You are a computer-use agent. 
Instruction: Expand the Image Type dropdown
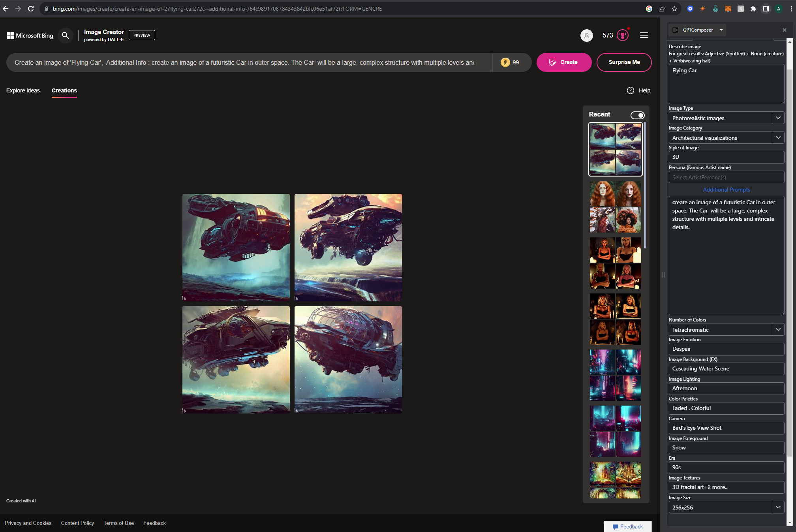pyautogui.click(x=778, y=118)
